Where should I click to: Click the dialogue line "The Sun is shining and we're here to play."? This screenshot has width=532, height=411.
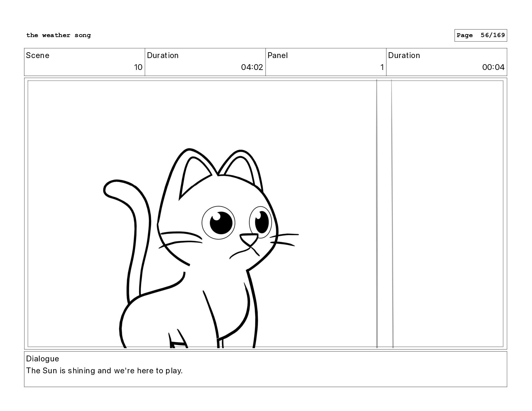[x=104, y=371]
